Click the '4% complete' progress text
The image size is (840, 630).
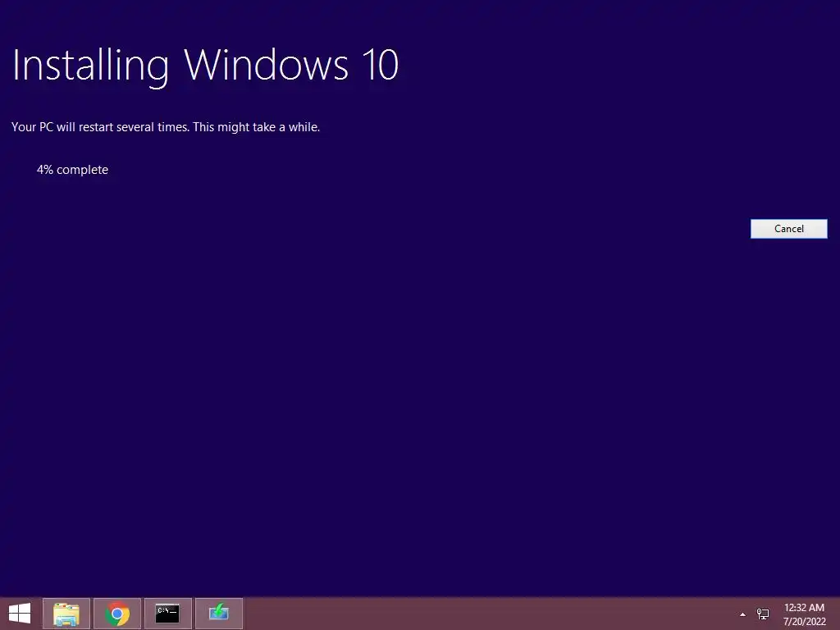point(72,170)
